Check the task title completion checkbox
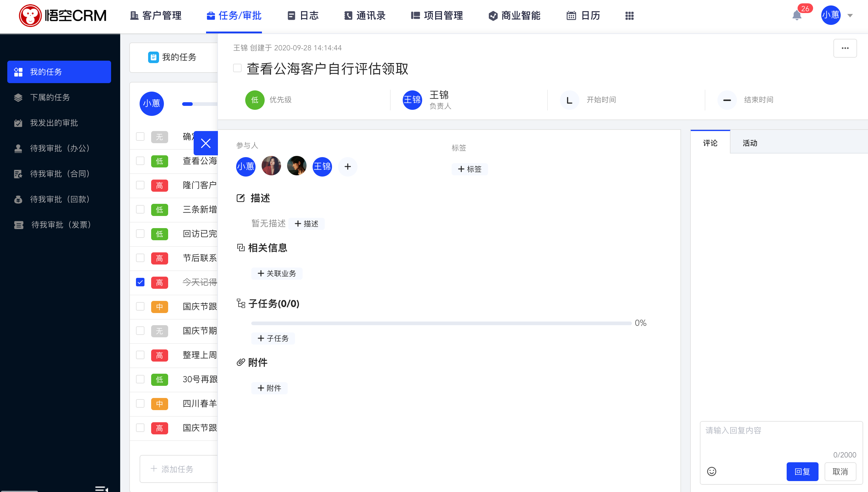Viewport: 868px width, 492px height. pos(237,68)
